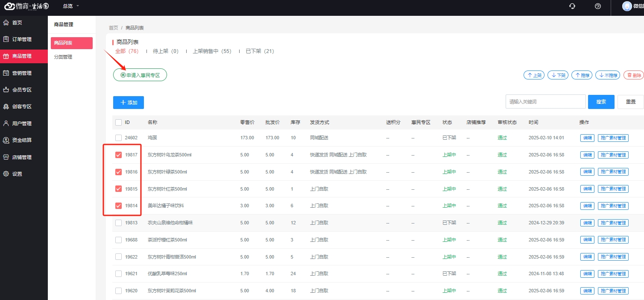Switch to the 已下架 (21) tab
Screen dimensions: 644x300
tap(260, 51)
